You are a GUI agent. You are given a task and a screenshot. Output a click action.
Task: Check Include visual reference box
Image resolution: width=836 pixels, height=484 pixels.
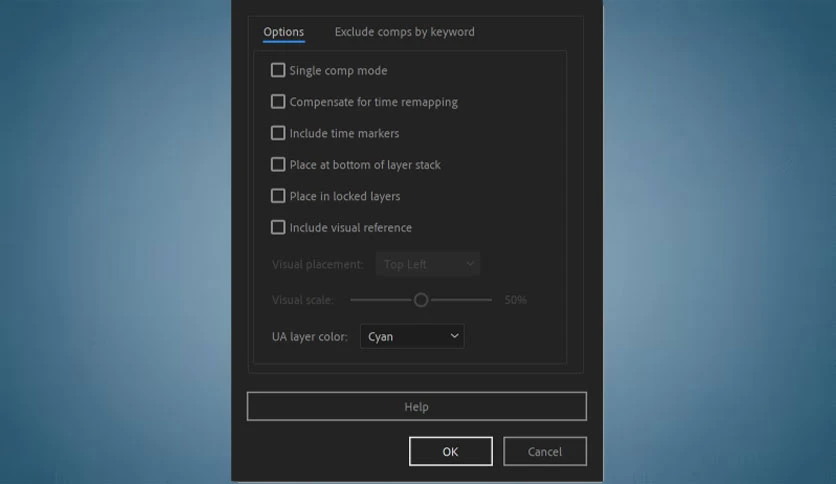pyautogui.click(x=278, y=228)
